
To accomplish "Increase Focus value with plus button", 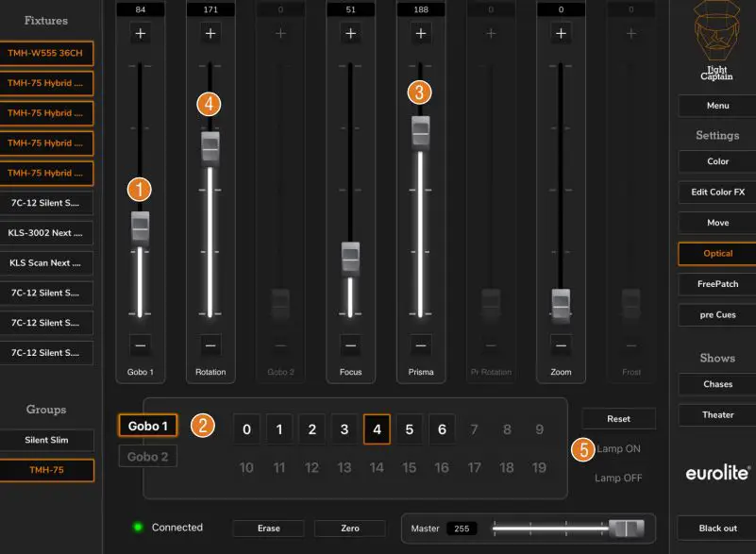I will (x=350, y=33).
